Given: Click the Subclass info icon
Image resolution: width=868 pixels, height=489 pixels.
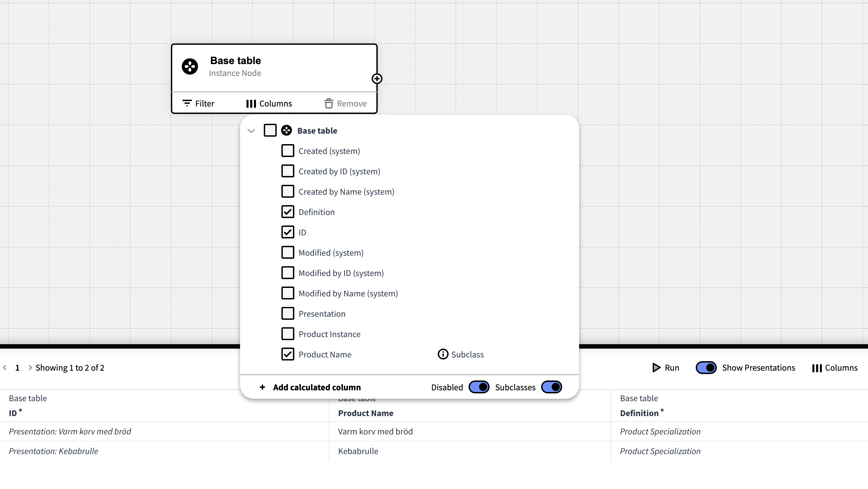Looking at the screenshot, I should point(443,354).
